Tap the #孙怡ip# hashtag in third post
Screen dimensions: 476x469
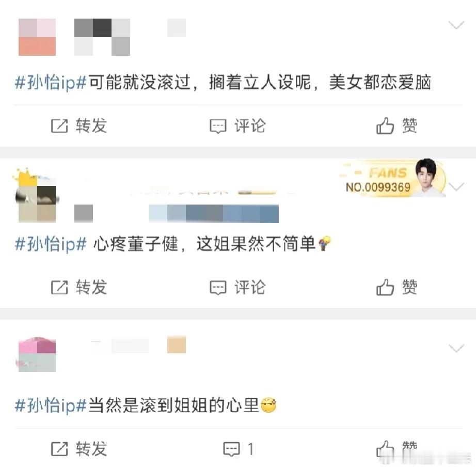51,406
